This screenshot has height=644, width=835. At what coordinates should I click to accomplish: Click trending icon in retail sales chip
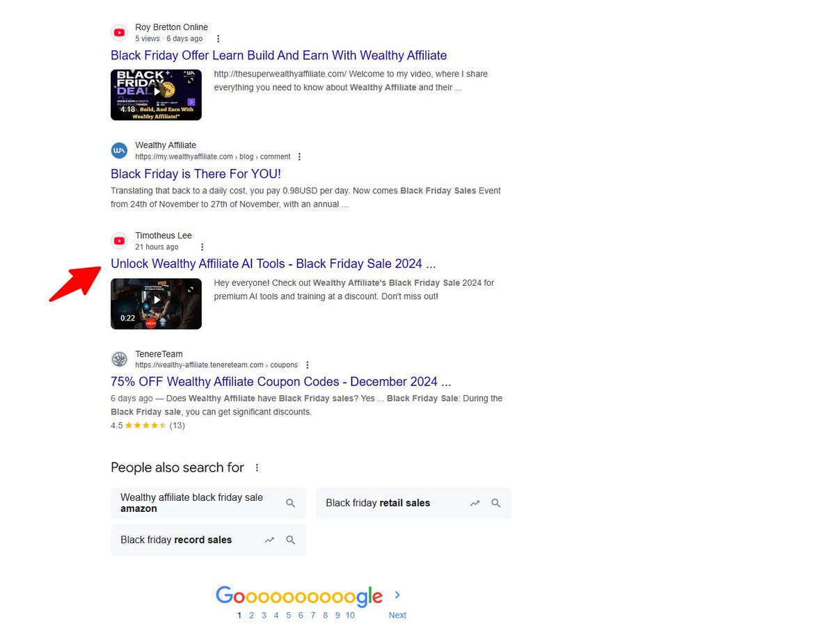pyautogui.click(x=475, y=503)
